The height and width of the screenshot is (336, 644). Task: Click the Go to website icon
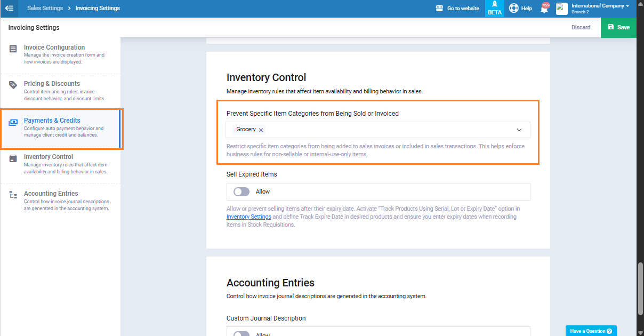pyautogui.click(x=440, y=8)
